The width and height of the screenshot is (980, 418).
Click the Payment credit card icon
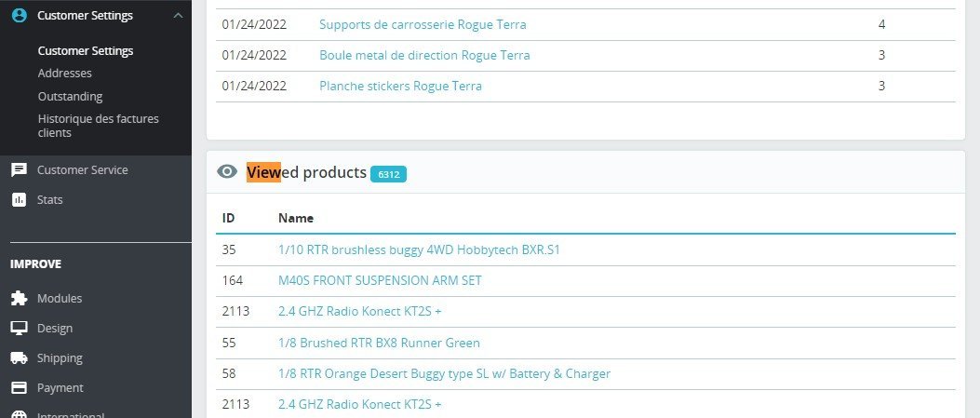19,388
